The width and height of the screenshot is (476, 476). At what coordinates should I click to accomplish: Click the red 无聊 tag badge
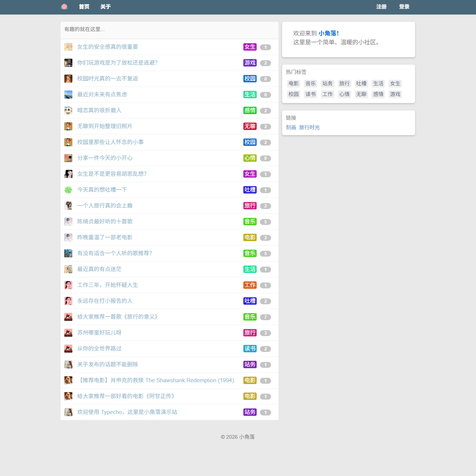pos(250,126)
